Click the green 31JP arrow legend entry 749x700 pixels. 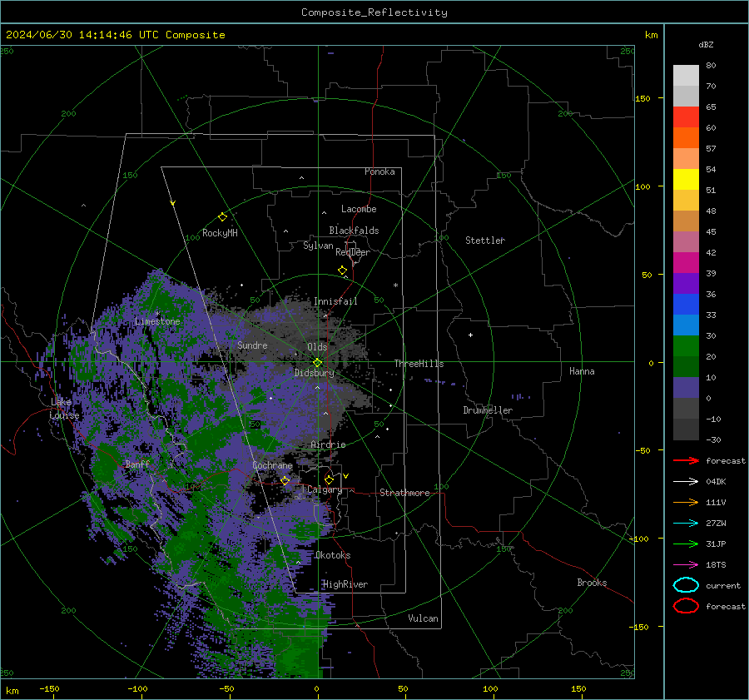coord(686,544)
